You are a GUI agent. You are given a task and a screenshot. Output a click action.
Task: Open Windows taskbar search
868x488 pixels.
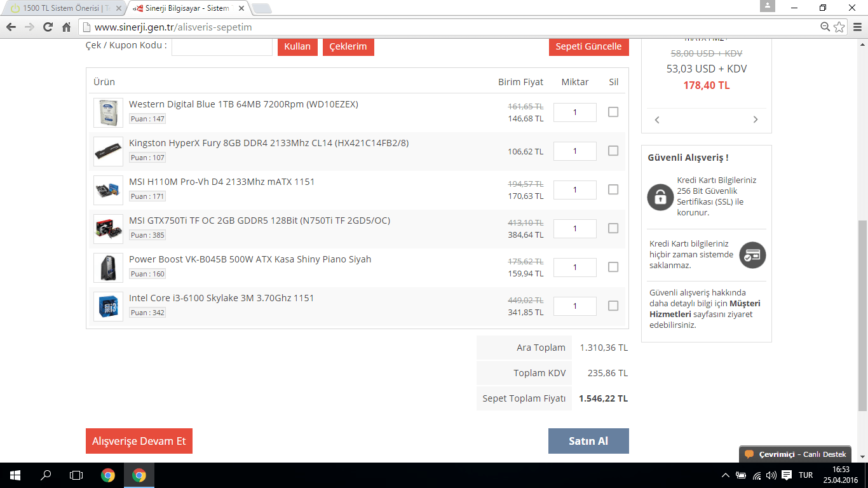point(46,475)
